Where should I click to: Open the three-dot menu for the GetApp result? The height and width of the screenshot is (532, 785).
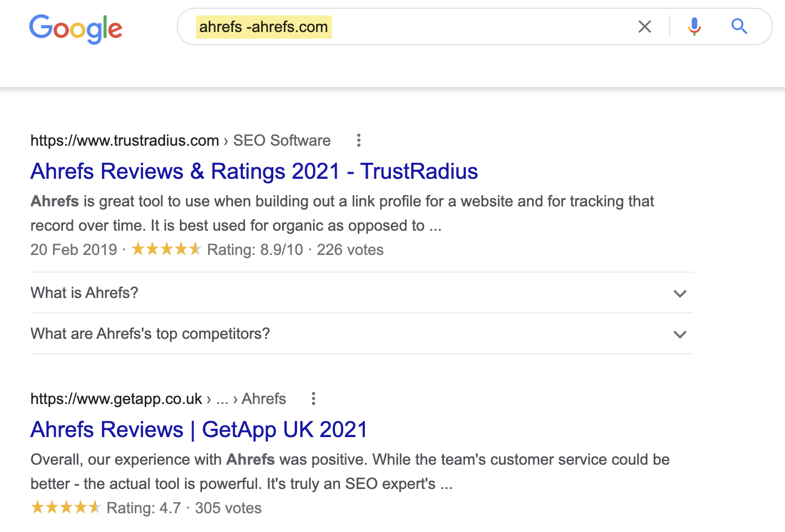[x=313, y=398]
